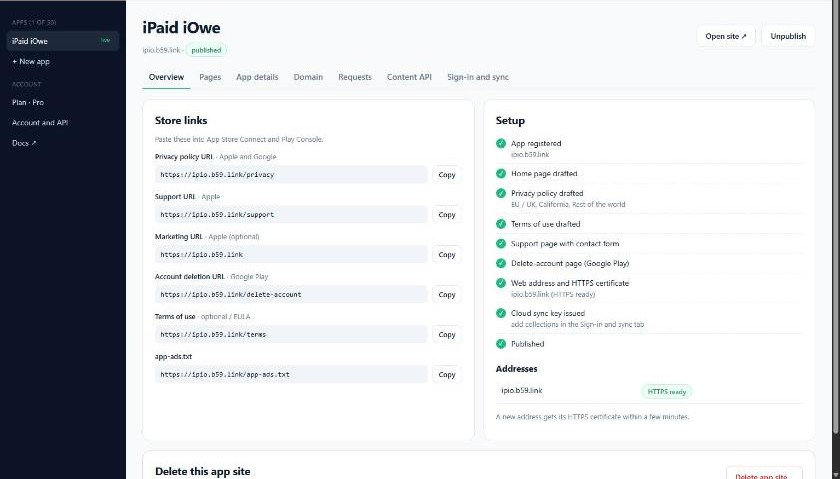The width and height of the screenshot is (840, 479).
Task: Click the check icon beside Home page drafted
Action: 501,174
